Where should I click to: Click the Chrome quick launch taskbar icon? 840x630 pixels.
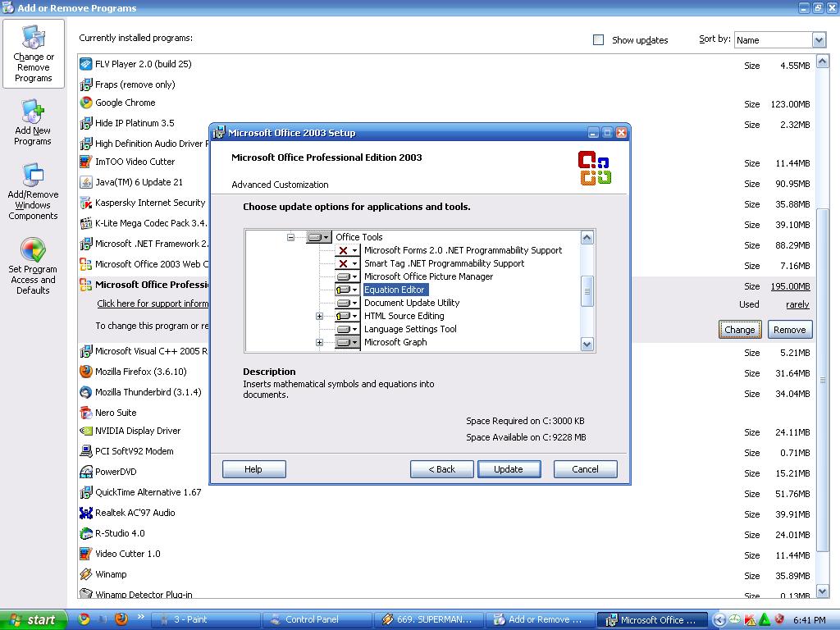click(x=84, y=619)
